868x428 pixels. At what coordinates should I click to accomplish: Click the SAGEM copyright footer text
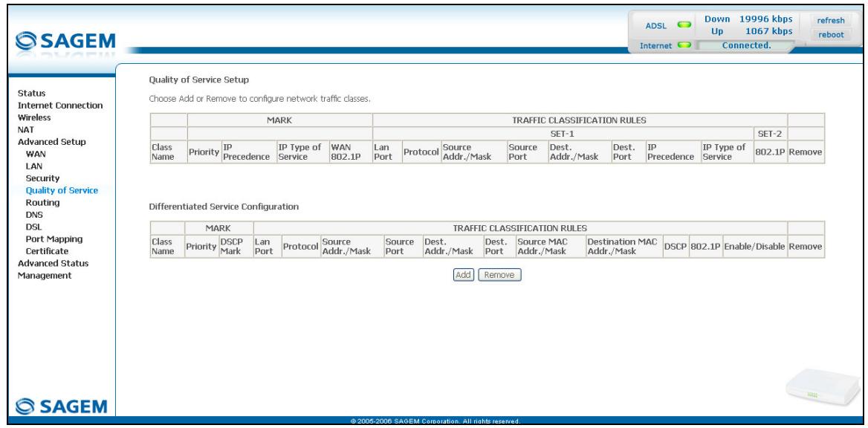pos(435,421)
